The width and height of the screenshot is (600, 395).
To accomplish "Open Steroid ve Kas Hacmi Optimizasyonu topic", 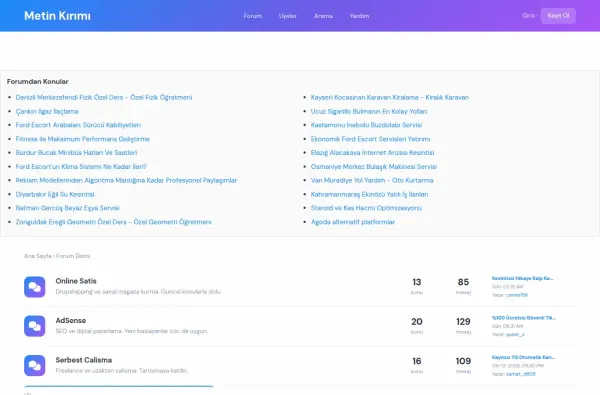I will pyautogui.click(x=366, y=208).
